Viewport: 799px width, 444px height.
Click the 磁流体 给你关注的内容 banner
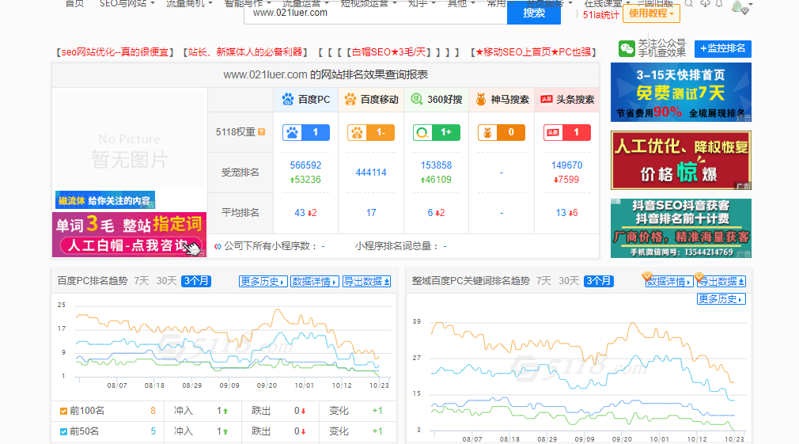(105, 200)
